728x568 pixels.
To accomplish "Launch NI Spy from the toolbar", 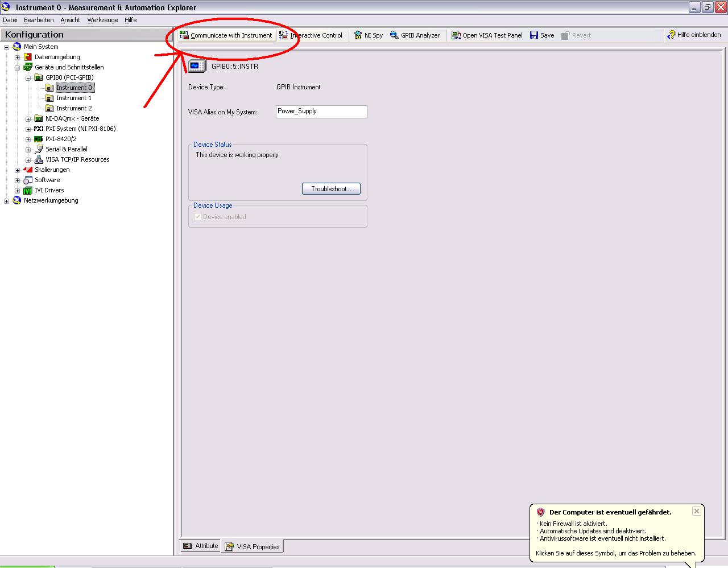I will pyautogui.click(x=369, y=35).
